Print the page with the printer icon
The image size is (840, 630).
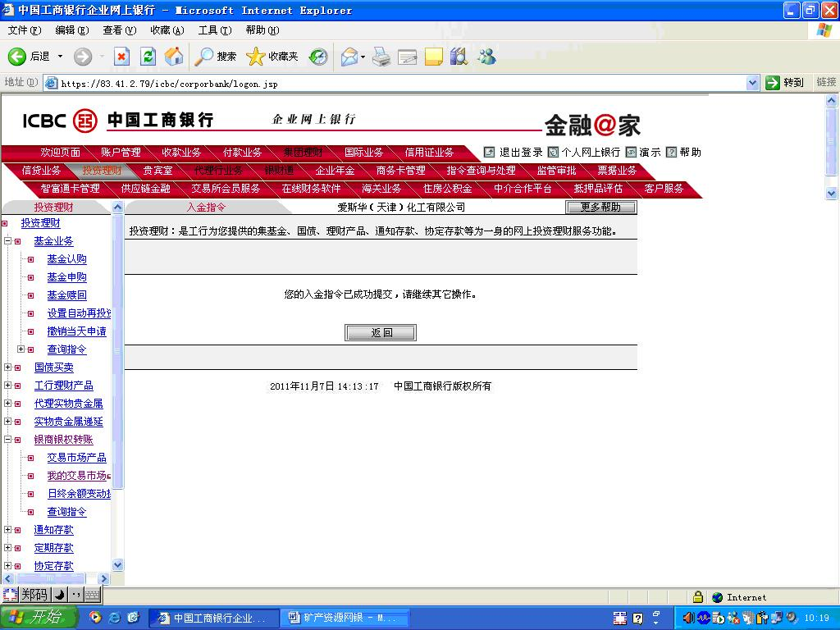(x=381, y=57)
